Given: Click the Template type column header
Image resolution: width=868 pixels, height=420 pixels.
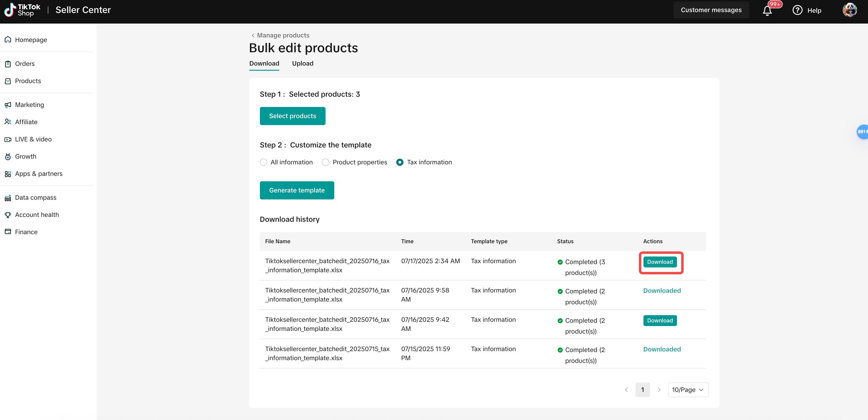Looking at the screenshot, I should [x=489, y=241].
